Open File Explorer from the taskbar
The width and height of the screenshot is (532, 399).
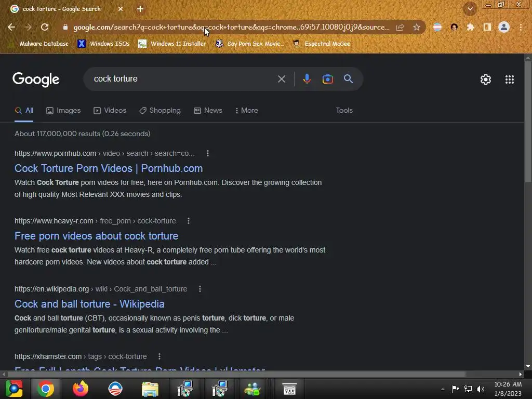[150, 389]
